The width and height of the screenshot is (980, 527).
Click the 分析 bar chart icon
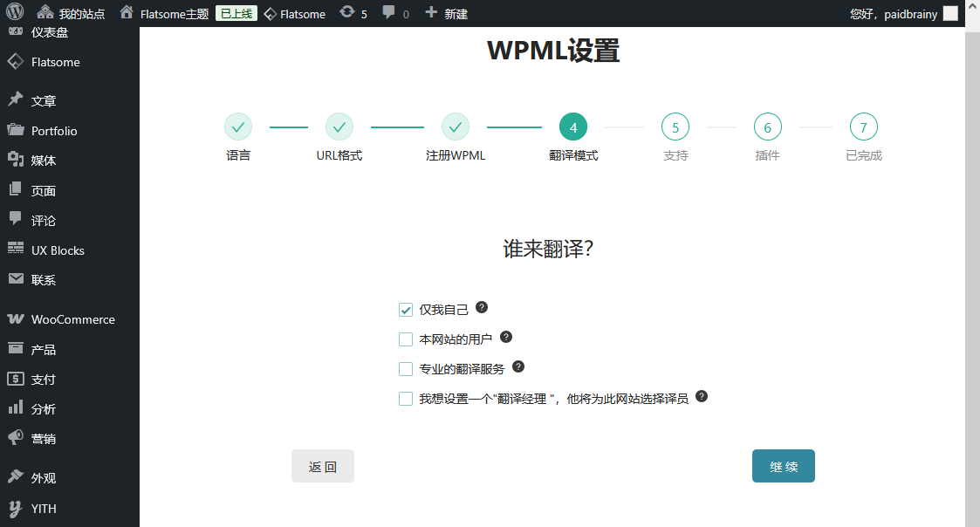[15, 407]
